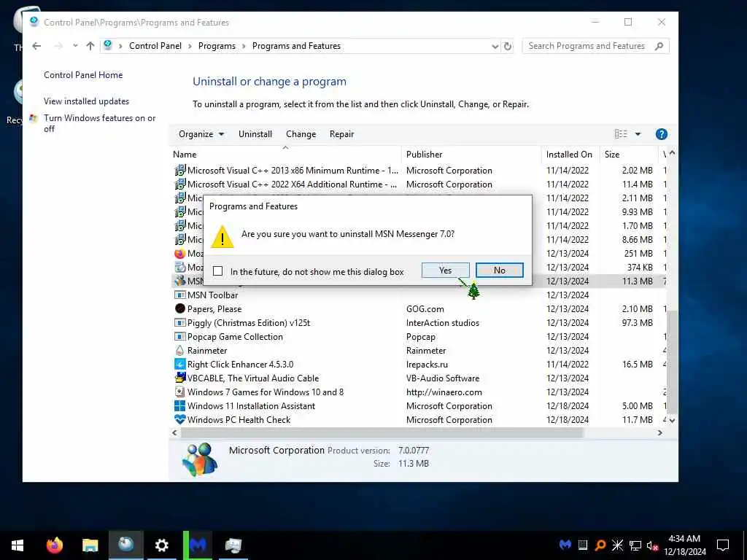Click the Visual C++ 2022 X64 Additional Runtime icon
Viewport: 747px width, 560px height.
tap(179, 184)
